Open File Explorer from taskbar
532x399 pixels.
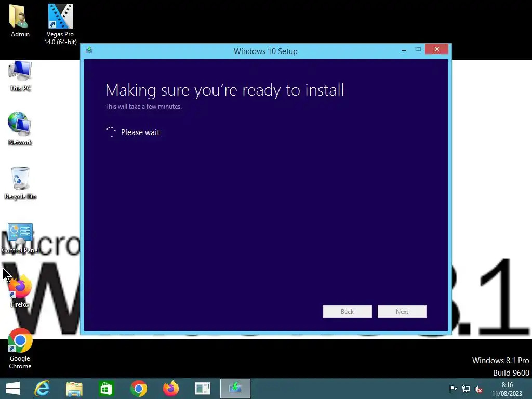74,389
